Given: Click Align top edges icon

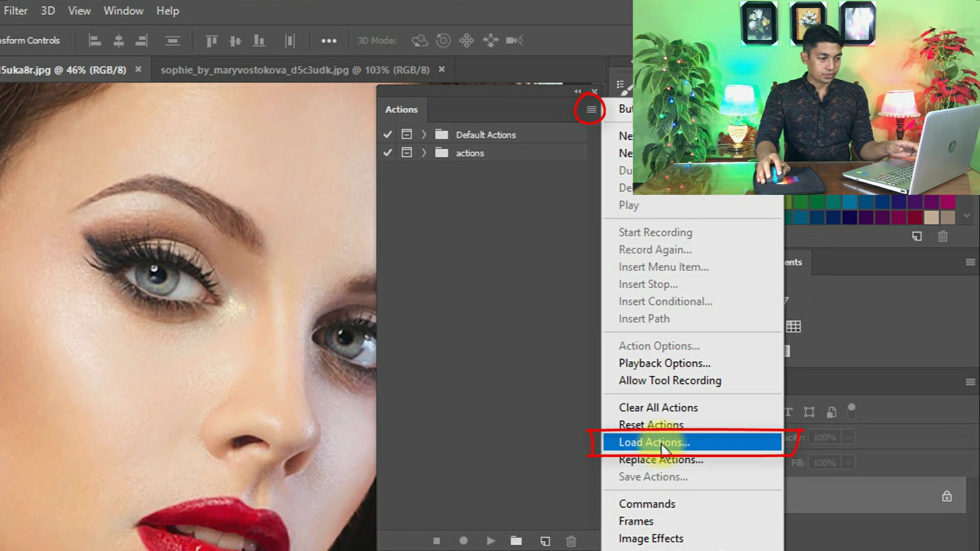Looking at the screenshot, I should pos(211,40).
